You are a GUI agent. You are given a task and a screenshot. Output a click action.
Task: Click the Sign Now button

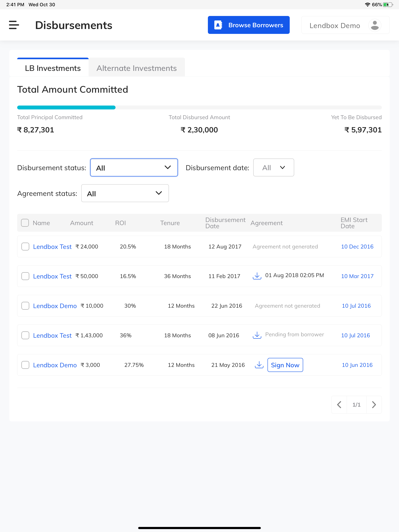pos(285,365)
